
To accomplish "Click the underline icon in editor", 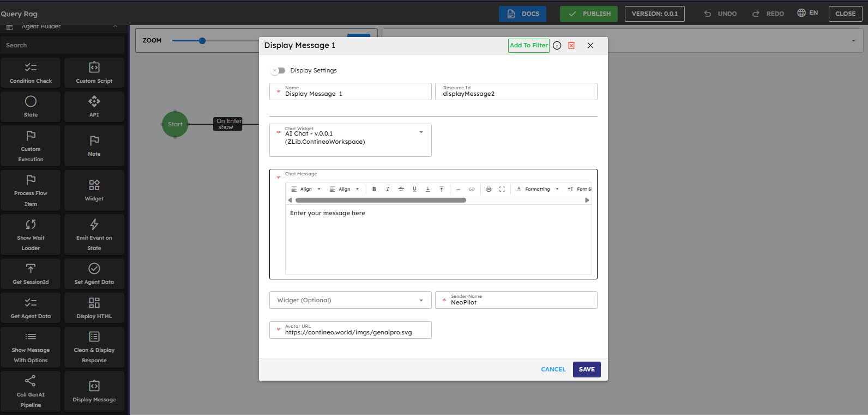I will [414, 189].
